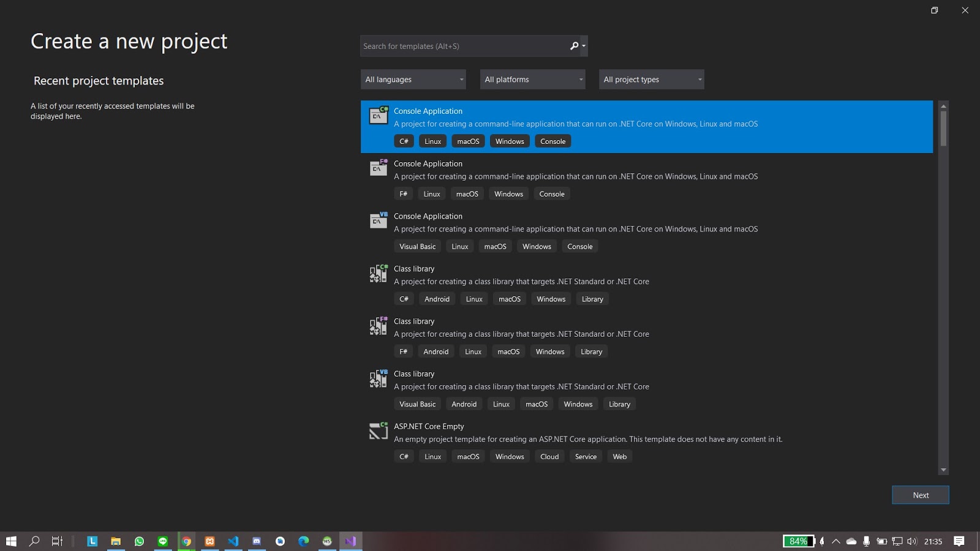The width and height of the screenshot is (980, 551).
Task: Select the ASP.NET Core Empty template icon
Action: tap(379, 431)
